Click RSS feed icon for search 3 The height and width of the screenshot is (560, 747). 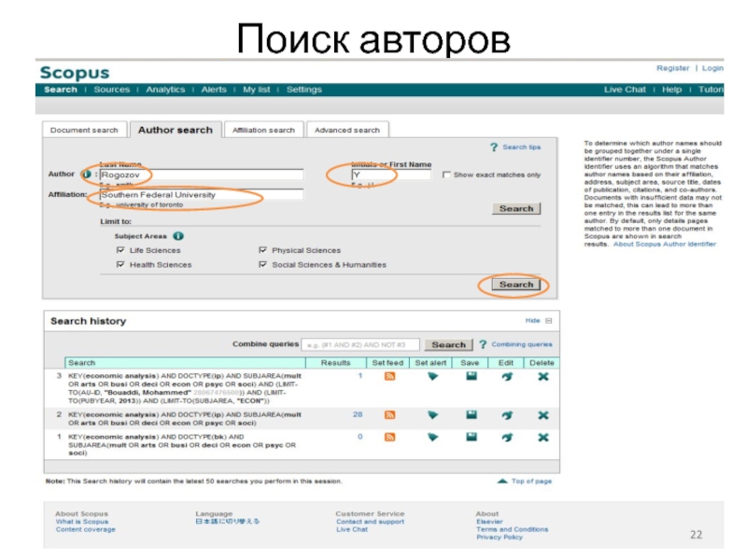pyautogui.click(x=389, y=377)
